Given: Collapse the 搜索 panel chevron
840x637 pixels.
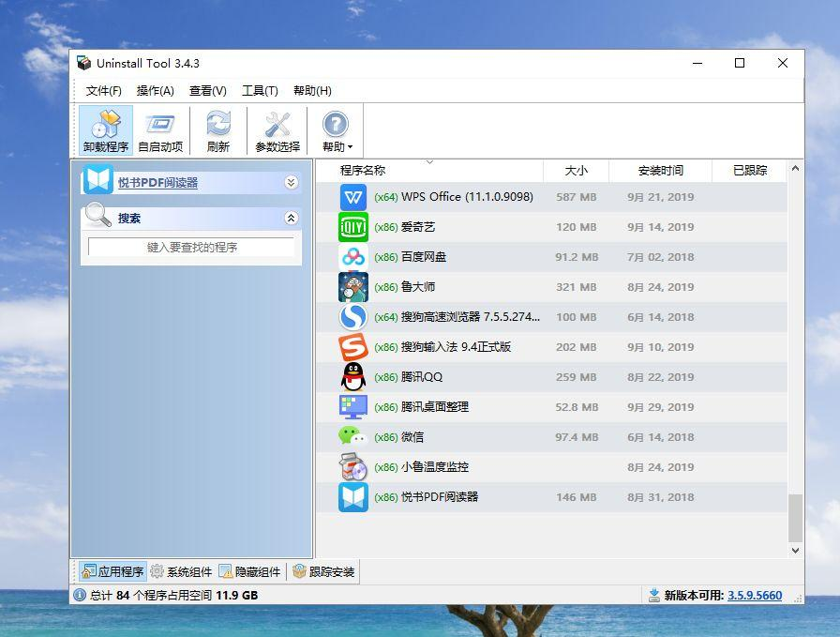Looking at the screenshot, I should (x=291, y=218).
